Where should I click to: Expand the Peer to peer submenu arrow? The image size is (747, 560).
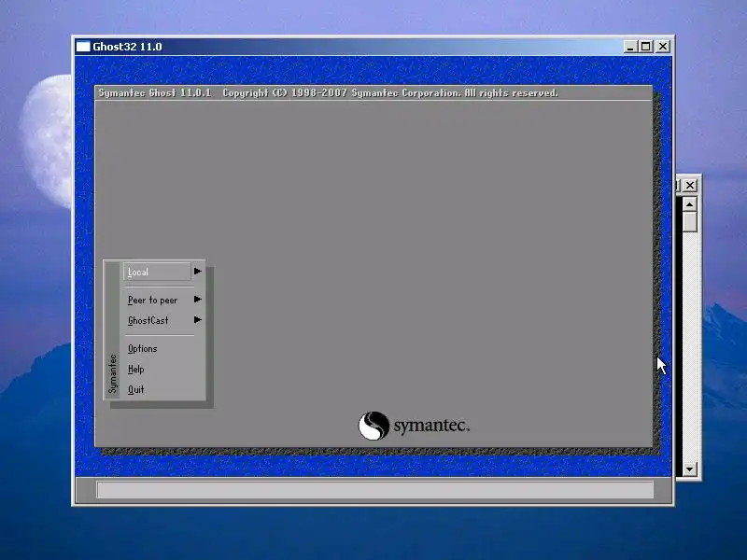coord(197,300)
